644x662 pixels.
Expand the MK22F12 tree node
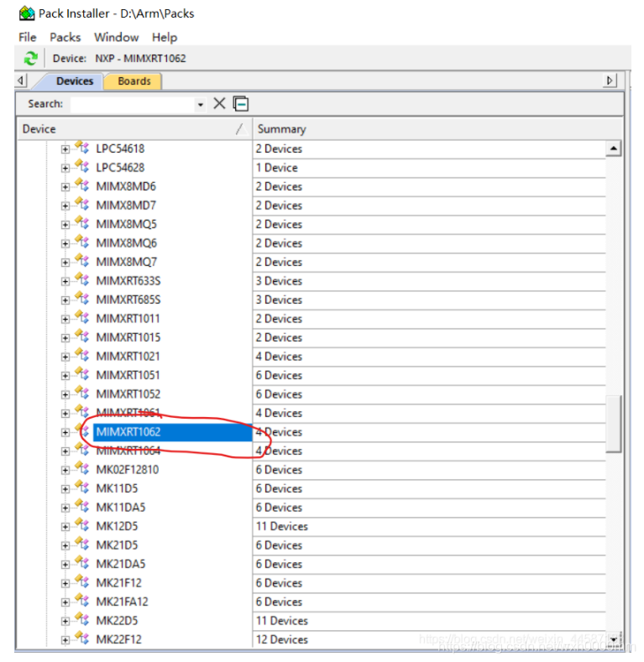pos(65,640)
